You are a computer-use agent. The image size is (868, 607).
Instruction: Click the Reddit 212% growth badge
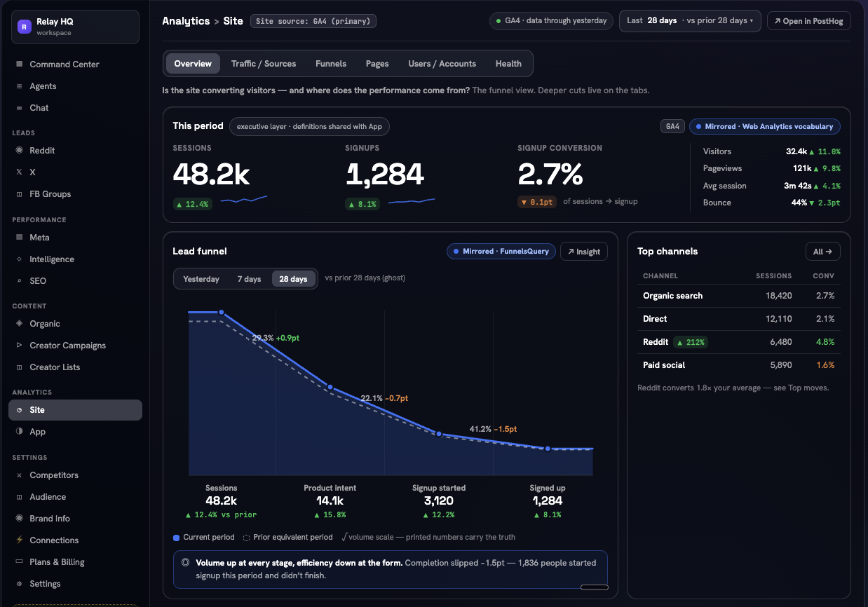691,342
